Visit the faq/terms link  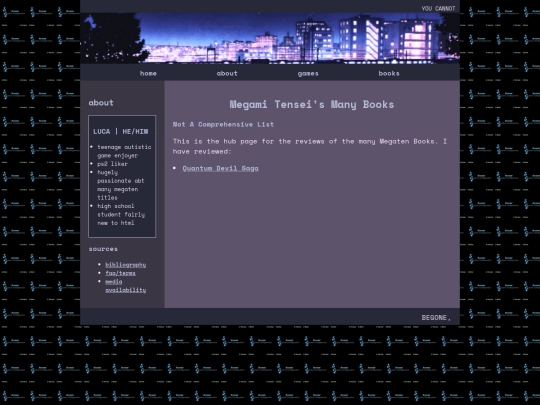[120, 273]
